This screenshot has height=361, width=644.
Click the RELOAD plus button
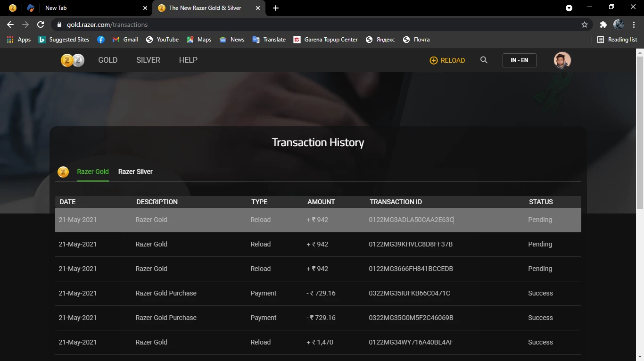click(x=447, y=60)
